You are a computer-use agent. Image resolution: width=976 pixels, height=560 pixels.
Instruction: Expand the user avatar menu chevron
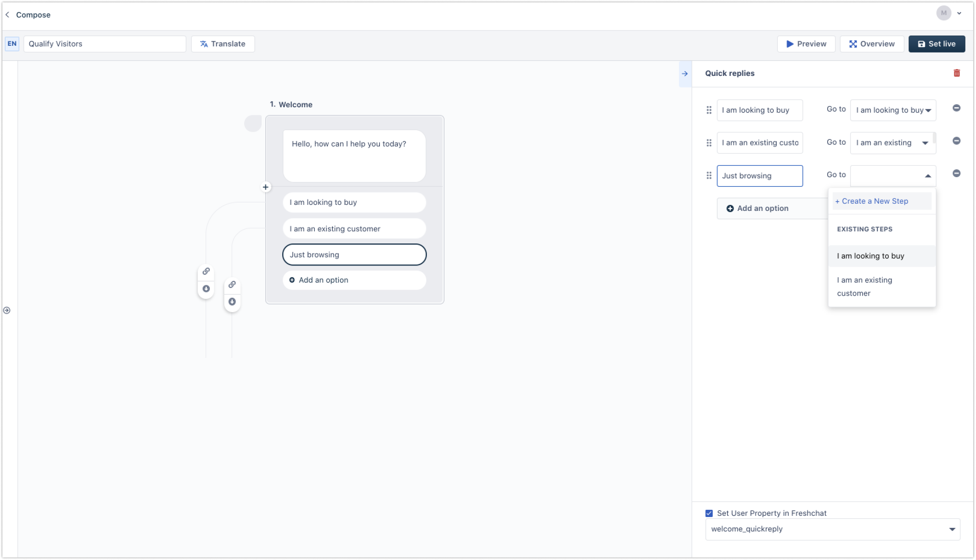[960, 13]
